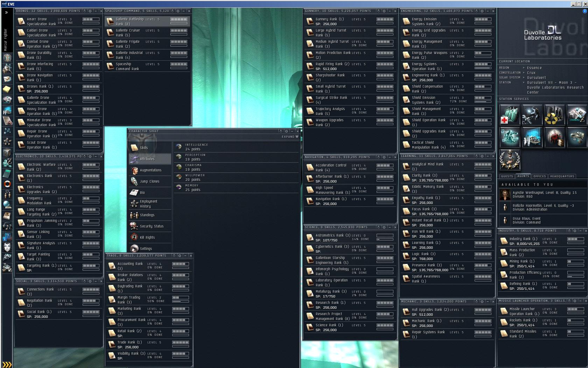Switch to the Headquarters tab
Screen dimensions: 588x368
(562, 176)
